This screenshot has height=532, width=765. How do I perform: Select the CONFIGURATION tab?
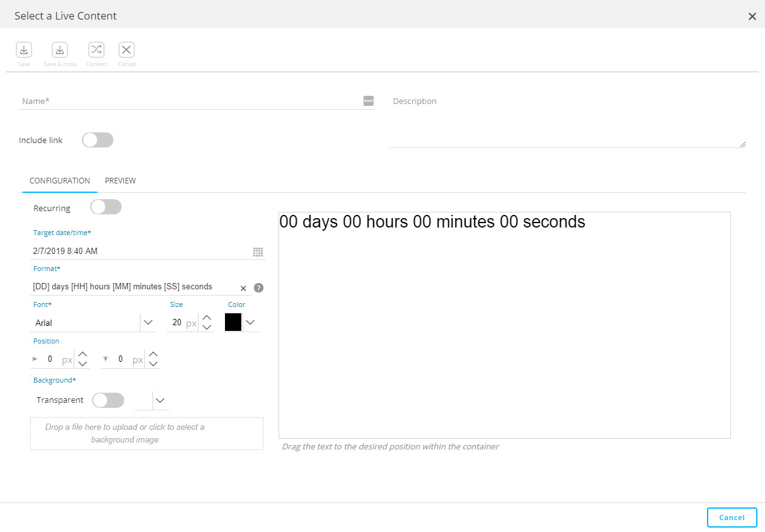click(x=60, y=181)
